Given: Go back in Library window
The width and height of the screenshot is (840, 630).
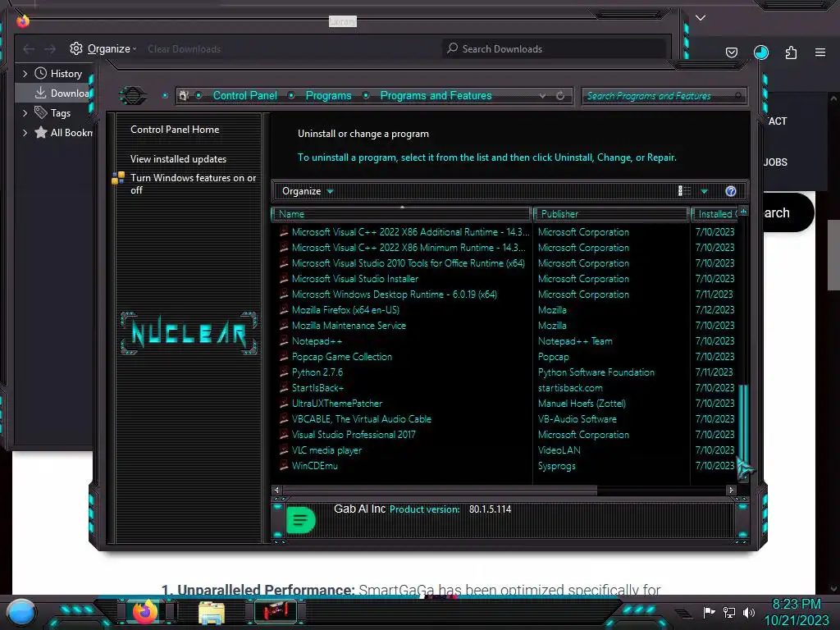Looking at the screenshot, I should click(29, 48).
